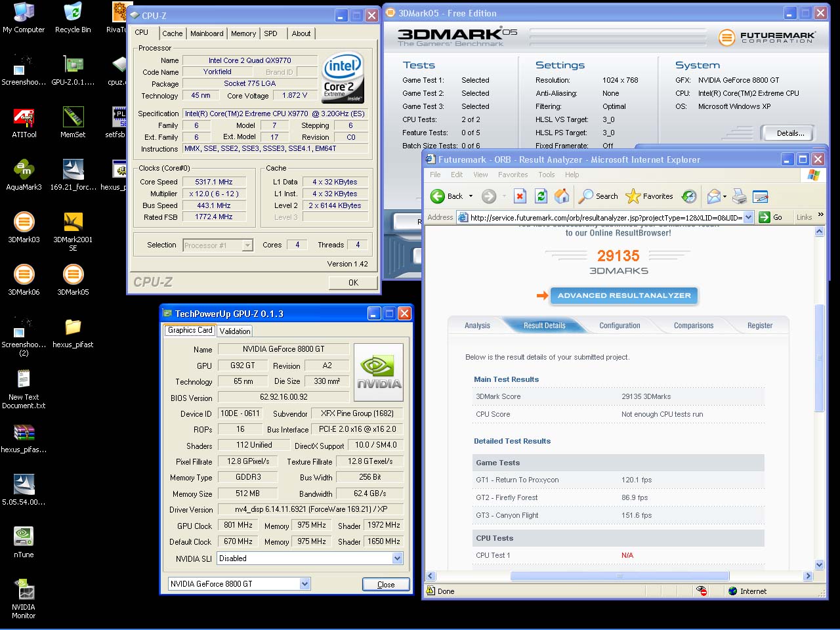Image resolution: width=840 pixels, height=630 pixels.
Task: Click the IE vertical scrollbar down arrow
Action: point(819,564)
